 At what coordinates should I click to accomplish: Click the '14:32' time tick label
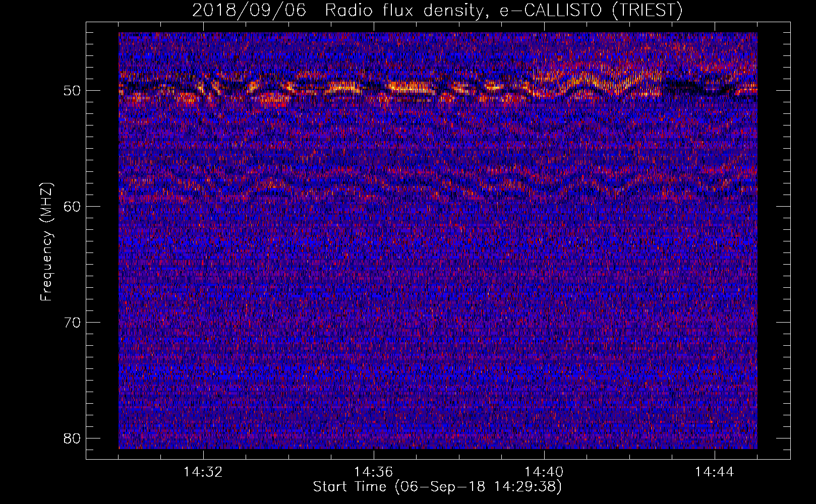click(203, 472)
